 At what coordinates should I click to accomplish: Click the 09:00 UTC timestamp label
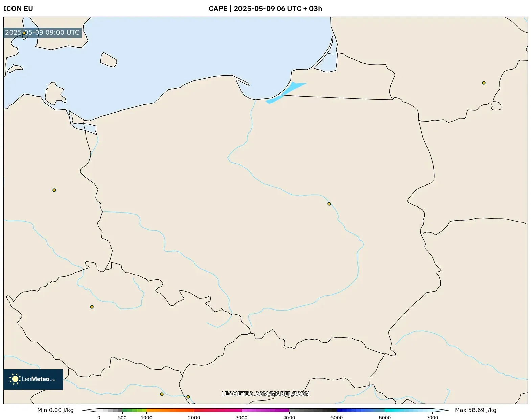point(43,32)
